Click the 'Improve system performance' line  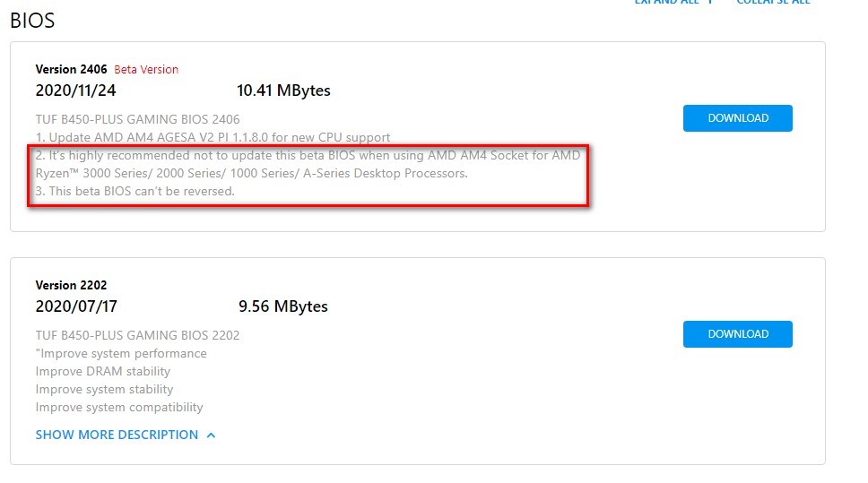pyautogui.click(x=121, y=354)
